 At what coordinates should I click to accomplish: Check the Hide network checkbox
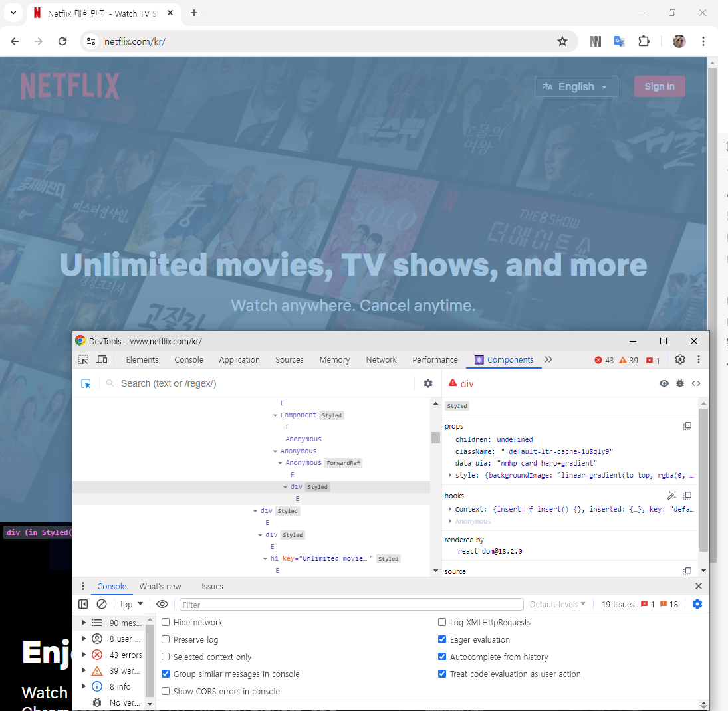click(166, 623)
